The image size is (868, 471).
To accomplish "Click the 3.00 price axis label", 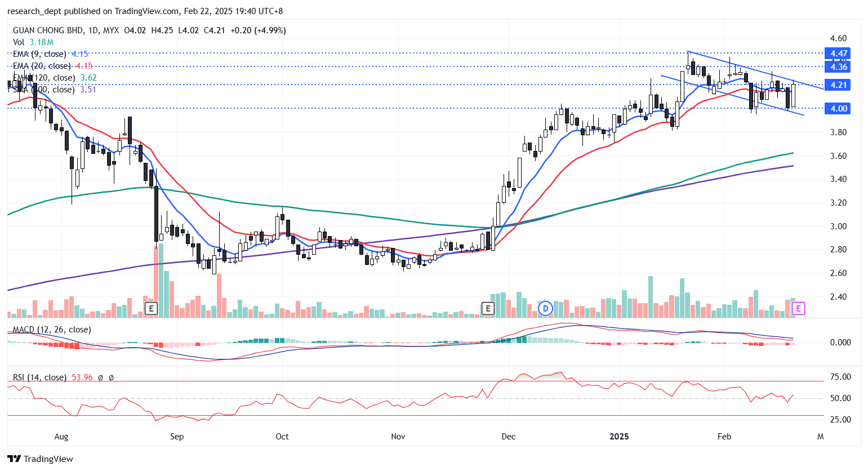I will [x=838, y=226].
